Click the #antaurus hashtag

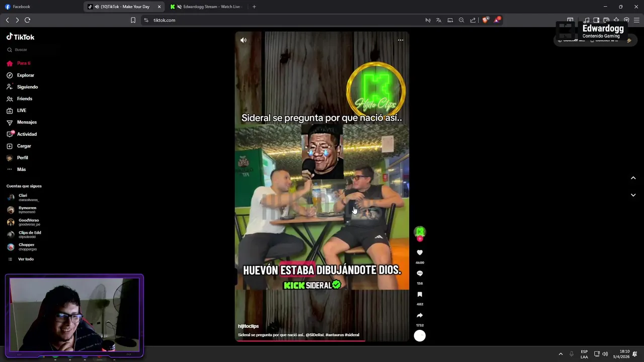pos(335,335)
